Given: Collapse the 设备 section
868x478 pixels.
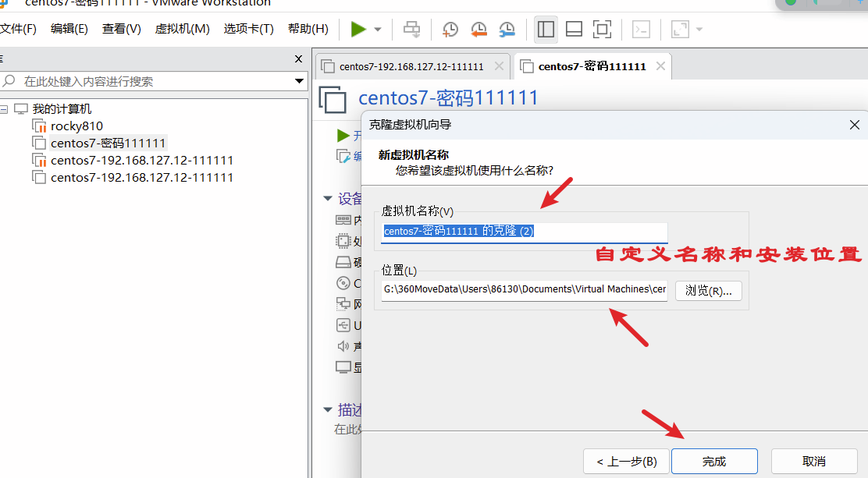Looking at the screenshot, I should 328,198.
